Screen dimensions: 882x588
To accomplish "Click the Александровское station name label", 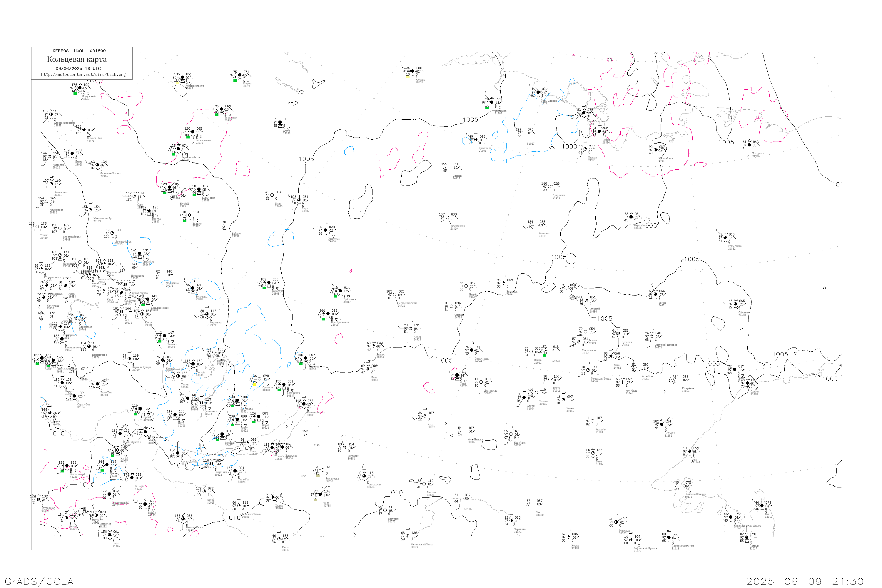I will pos(64,123).
